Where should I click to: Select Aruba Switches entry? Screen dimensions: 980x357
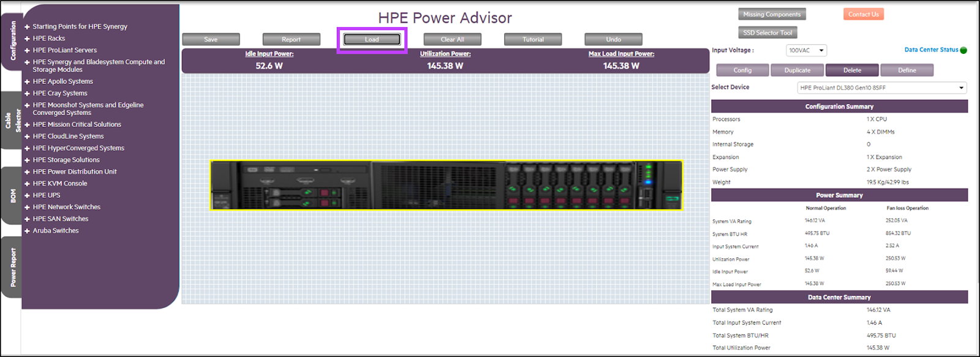56,231
